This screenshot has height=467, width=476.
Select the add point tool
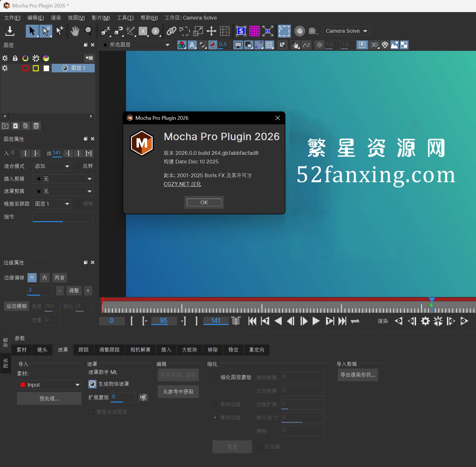point(59,31)
